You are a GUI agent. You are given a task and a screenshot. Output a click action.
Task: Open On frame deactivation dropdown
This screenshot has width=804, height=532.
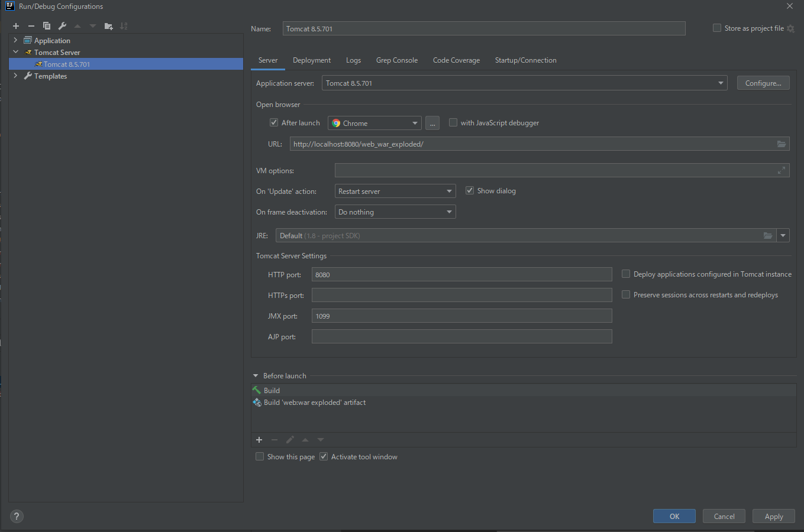click(x=395, y=212)
